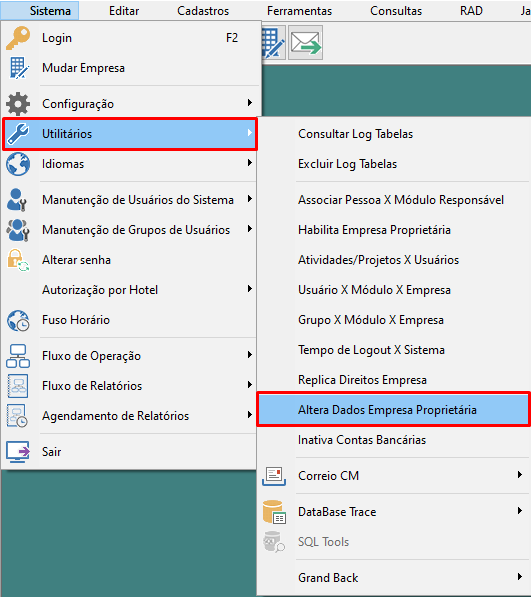Open the Consultas menu
This screenshot has height=597, width=531.
click(396, 11)
